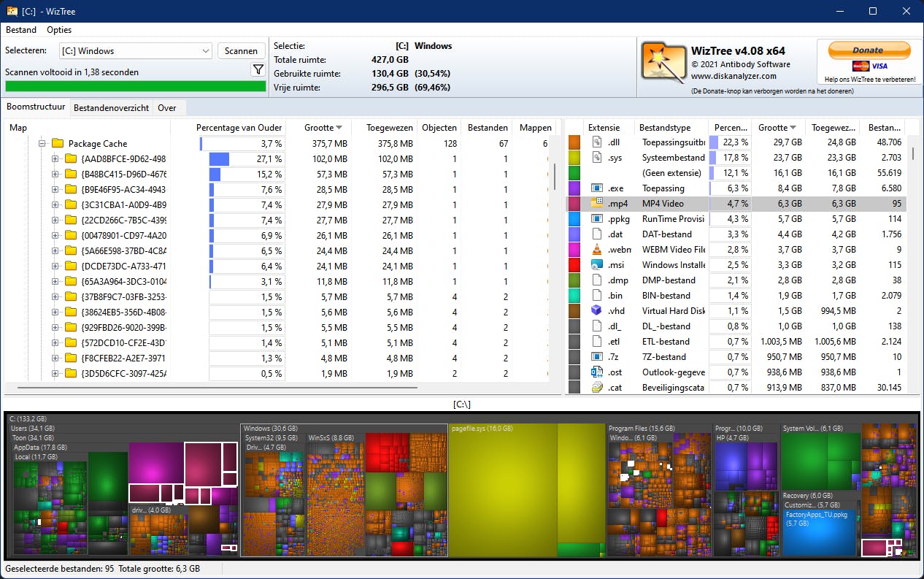The width and height of the screenshot is (924, 579).
Task: Click the .msi installer icon
Action: (x=596, y=265)
